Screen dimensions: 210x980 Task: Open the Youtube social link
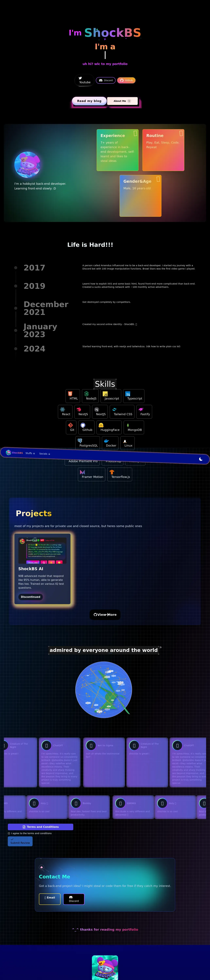coord(85,80)
